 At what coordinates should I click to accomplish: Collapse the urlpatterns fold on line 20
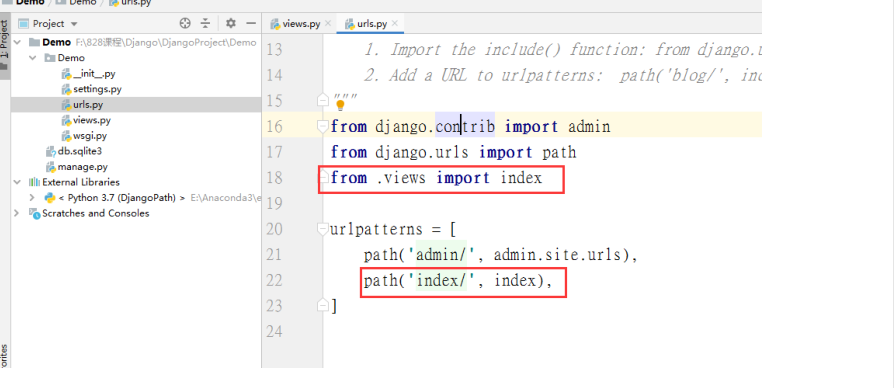323,229
